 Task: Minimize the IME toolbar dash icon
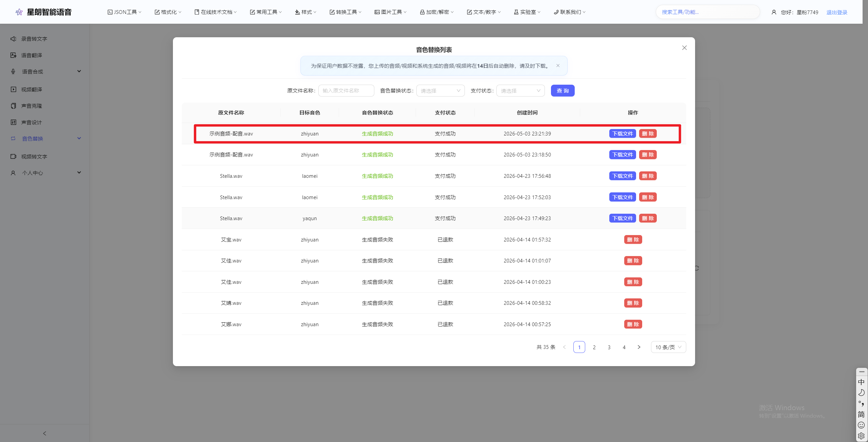(x=862, y=372)
